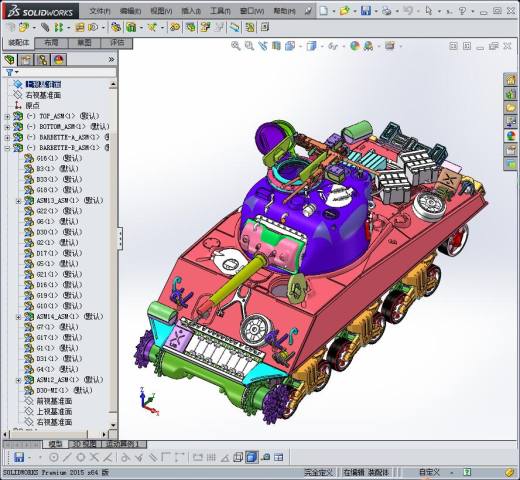Collapse the BARBETTE-B_ASM<1> tree node
The image size is (520, 480).
click(7, 148)
